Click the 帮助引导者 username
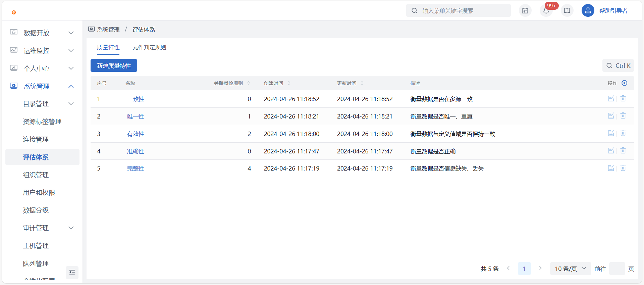Image resolution: width=644 pixels, height=285 pixels. pyautogui.click(x=613, y=11)
